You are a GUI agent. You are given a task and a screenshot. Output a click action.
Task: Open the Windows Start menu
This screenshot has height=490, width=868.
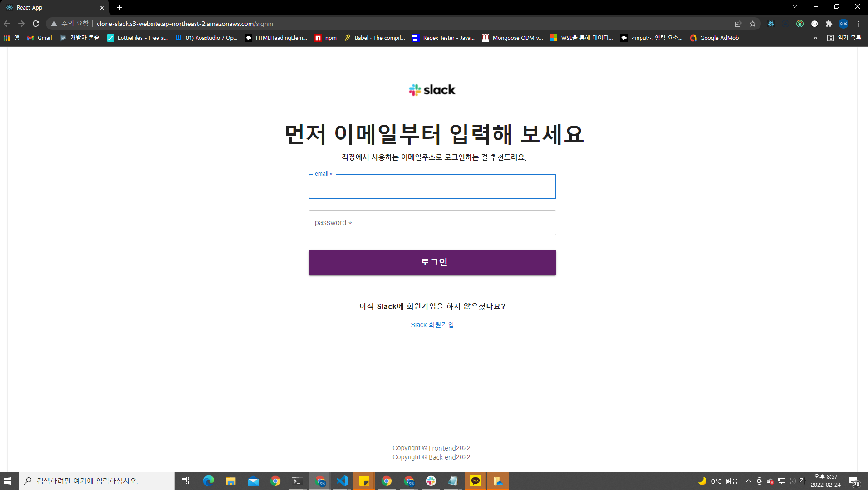click(8, 481)
